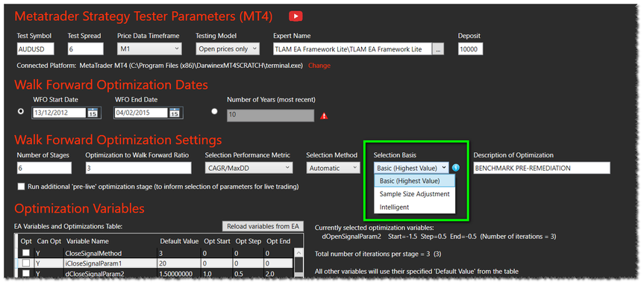This screenshot has height=285, width=644.
Task: Enable the additional 'pre-live' optimization stage checkbox
Action: coord(22,187)
